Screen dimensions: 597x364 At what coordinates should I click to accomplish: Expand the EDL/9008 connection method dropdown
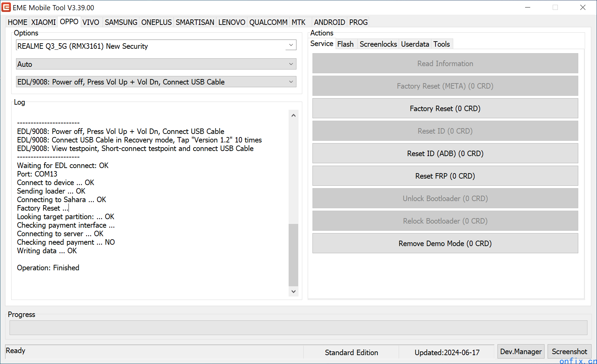tap(156, 82)
